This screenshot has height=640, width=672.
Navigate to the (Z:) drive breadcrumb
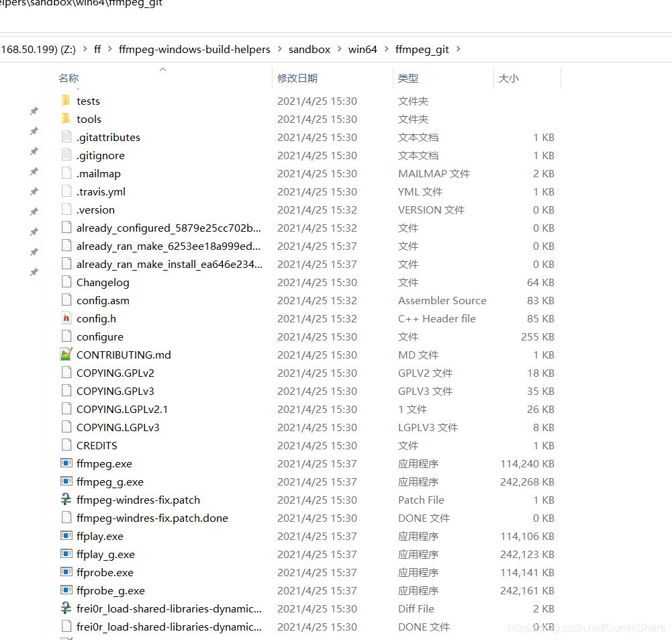[x=38, y=49]
